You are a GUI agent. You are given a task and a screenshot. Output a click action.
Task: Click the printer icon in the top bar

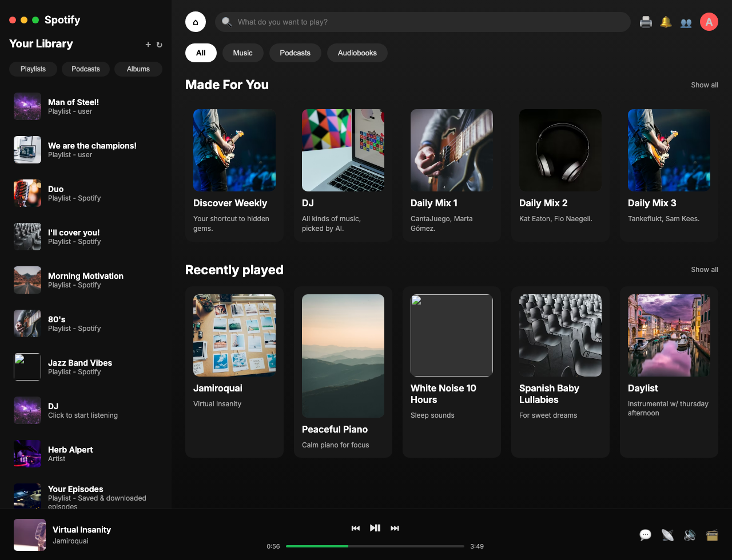click(x=646, y=22)
